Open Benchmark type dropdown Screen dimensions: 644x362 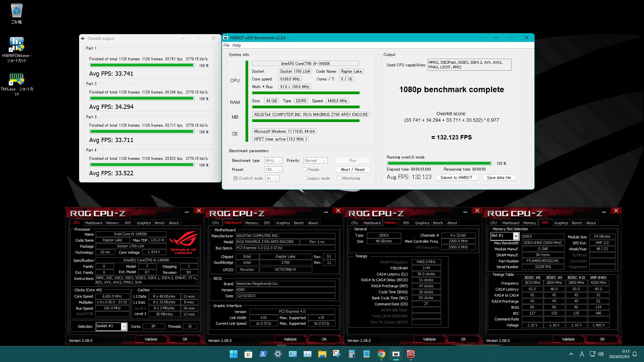coord(273,161)
